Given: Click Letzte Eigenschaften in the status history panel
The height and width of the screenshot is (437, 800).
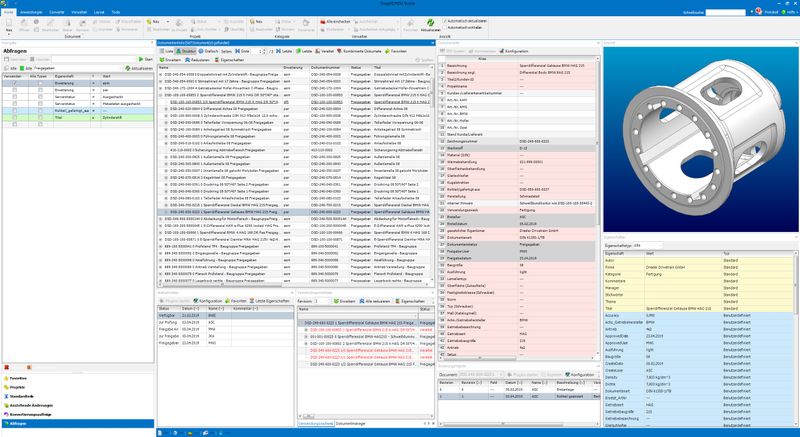Looking at the screenshot, I should point(269,301).
